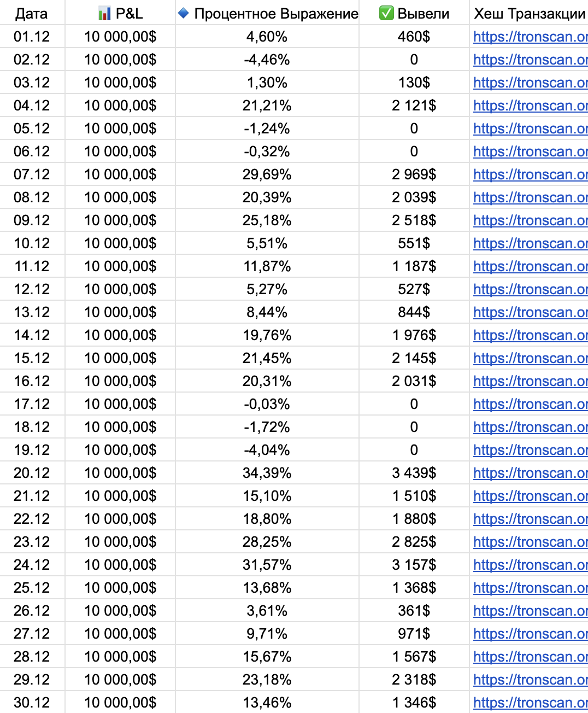The height and width of the screenshot is (713, 588).
Task: Select the 29,69% cell
Action: coord(267,174)
